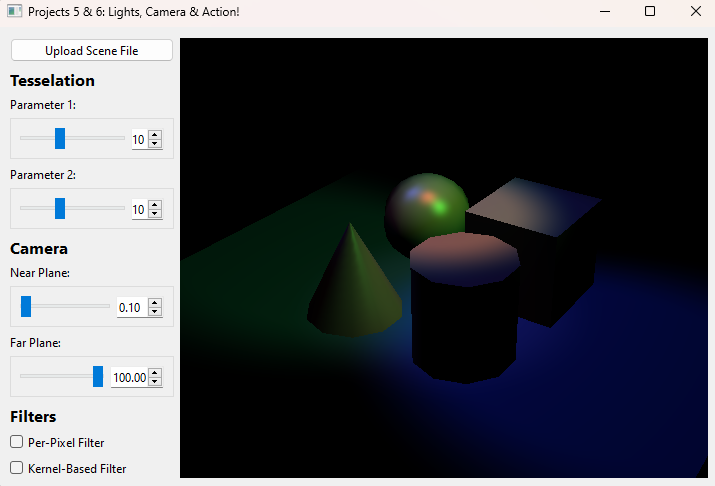Increase Parameter 2 with up arrow

pyautogui.click(x=155, y=205)
